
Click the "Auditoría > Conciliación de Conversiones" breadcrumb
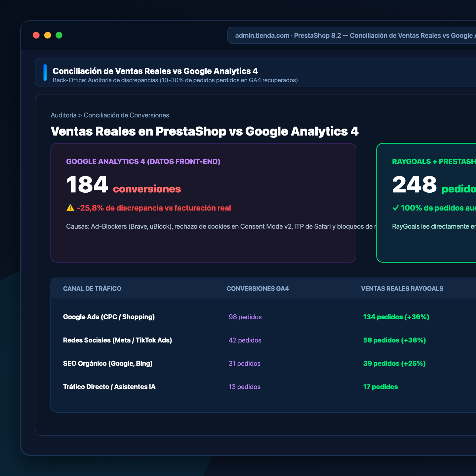coord(110,115)
